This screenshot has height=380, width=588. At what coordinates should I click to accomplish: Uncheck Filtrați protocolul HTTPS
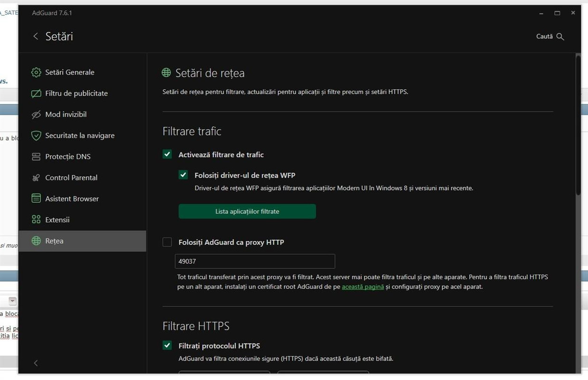(x=167, y=345)
